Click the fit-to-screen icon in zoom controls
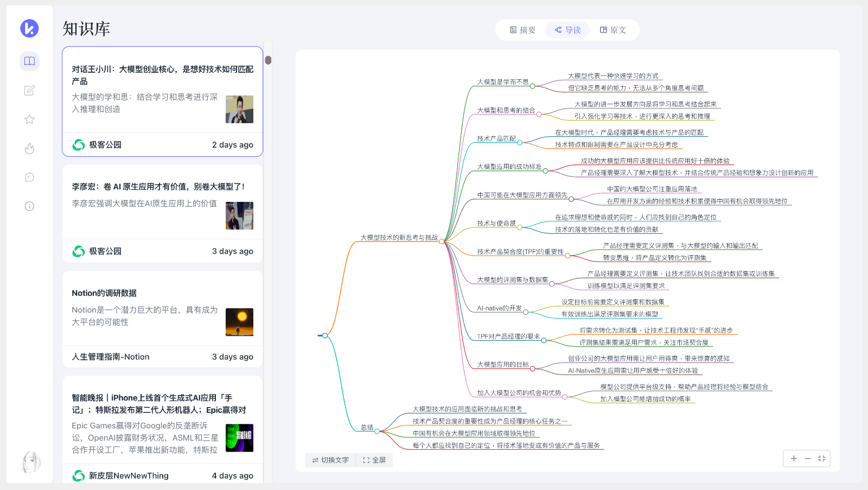868x490 pixels. point(821,459)
